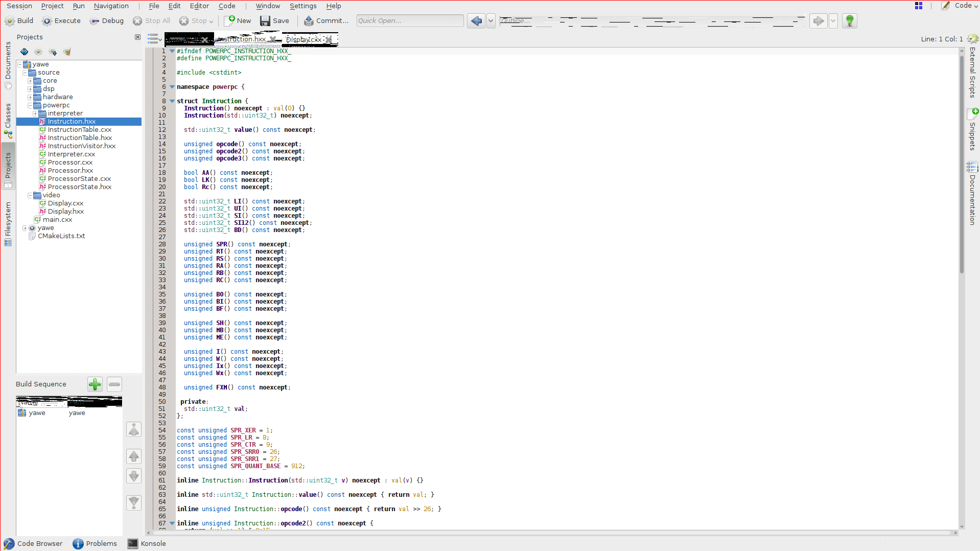The width and height of the screenshot is (980, 551).
Task: Click the green lightbulb toolbar button
Action: [x=849, y=21]
